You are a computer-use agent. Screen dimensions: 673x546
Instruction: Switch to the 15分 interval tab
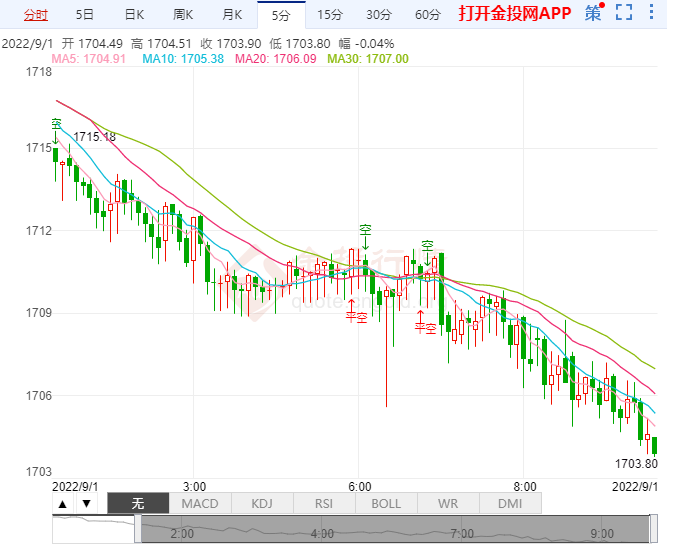[330, 15]
